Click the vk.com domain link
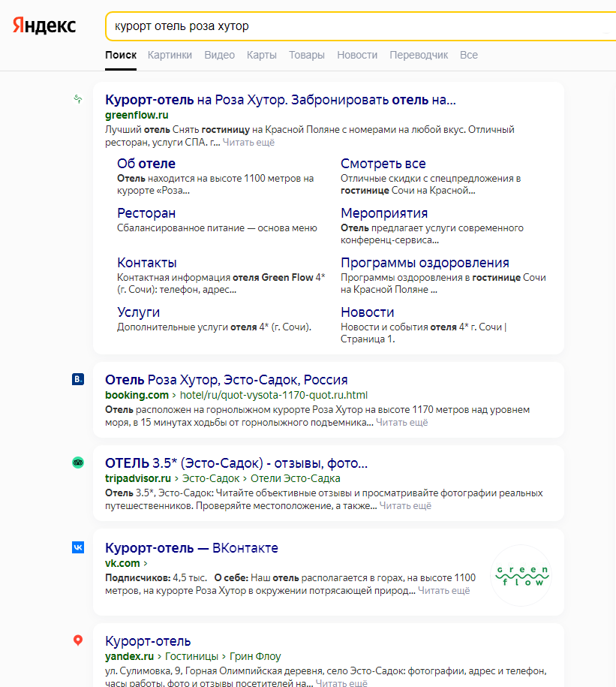The height and width of the screenshot is (687, 616). click(x=122, y=563)
